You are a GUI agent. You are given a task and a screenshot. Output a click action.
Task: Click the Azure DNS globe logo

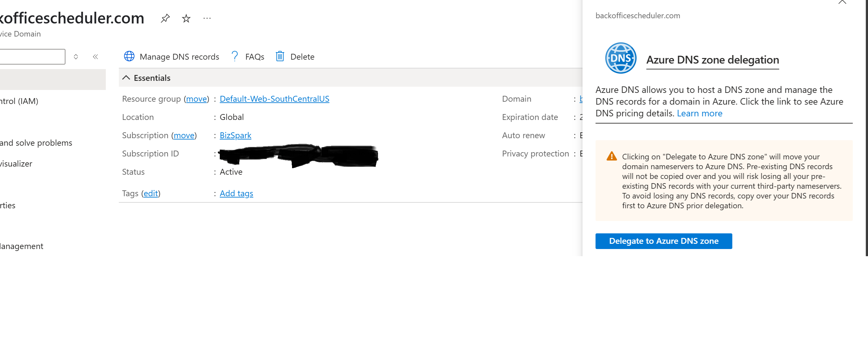click(x=621, y=58)
